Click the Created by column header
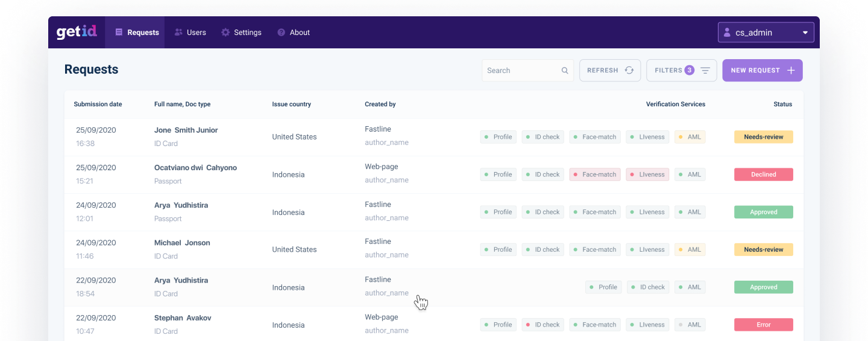Viewport: 868px width, 341px height. [x=380, y=104]
